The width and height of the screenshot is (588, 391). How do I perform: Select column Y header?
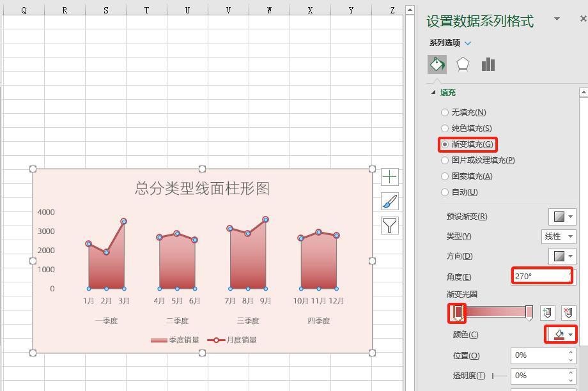click(x=351, y=10)
